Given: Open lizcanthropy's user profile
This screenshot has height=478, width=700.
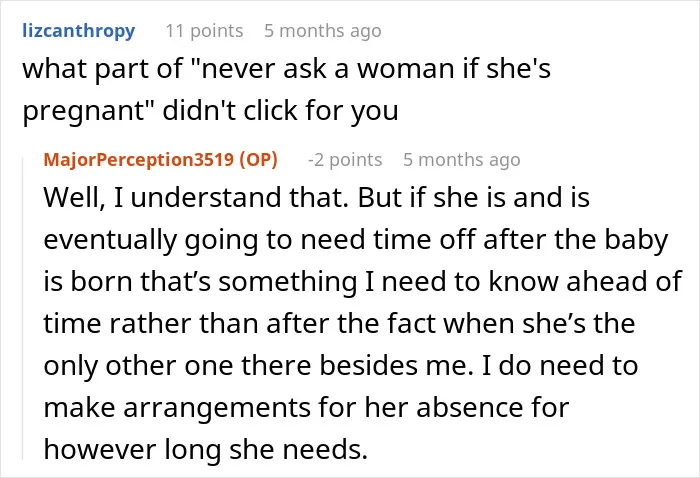Looking at the screenshot, I should click(x=79, y=31).
